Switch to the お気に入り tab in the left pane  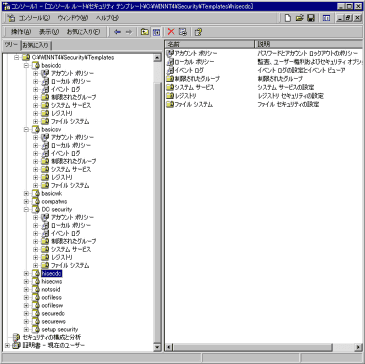pyautogui.click(x=36, y=45)
